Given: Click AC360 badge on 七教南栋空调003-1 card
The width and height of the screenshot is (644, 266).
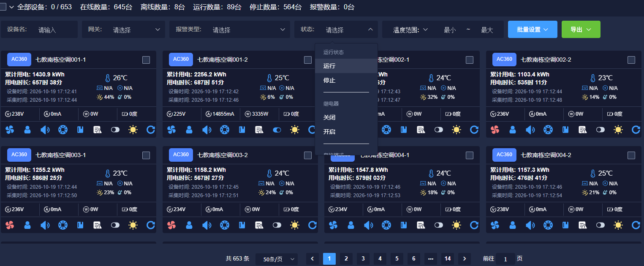Looking at the screenshot, I should [19, 155].
